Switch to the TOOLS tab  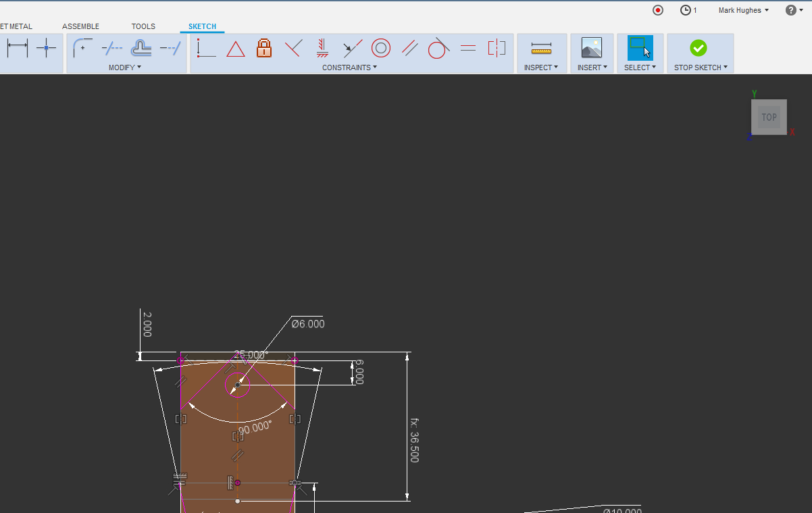click(143, 26)
